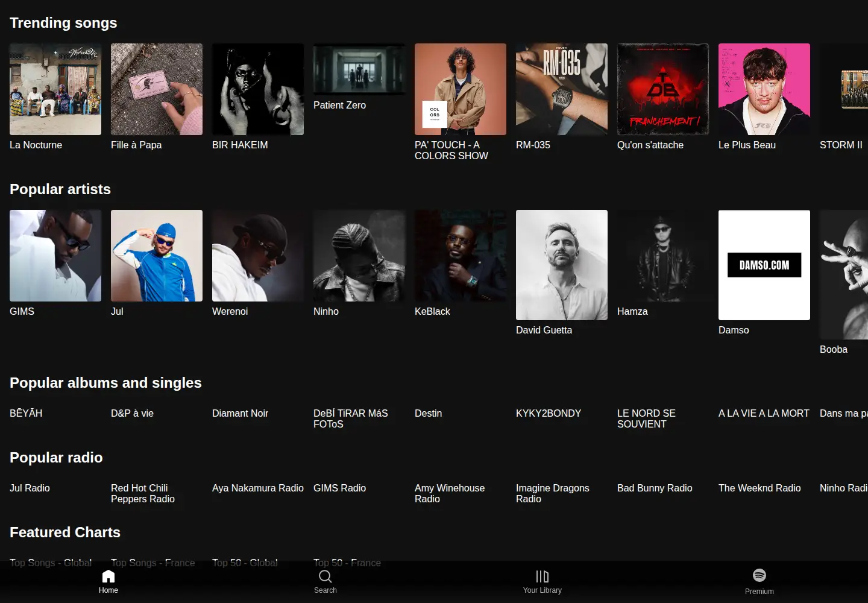Select David Guetta's artist portrait
Image resolution: width=868 pixels, height=603 pixels.
562,265
